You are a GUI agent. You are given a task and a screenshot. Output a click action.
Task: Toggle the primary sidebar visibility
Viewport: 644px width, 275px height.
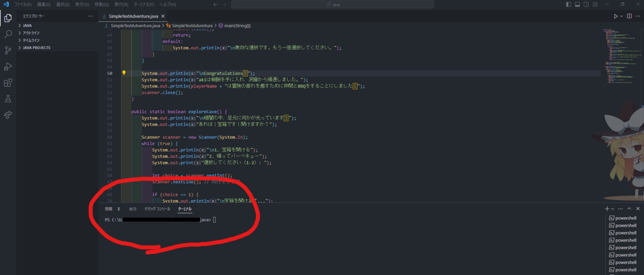569,5
